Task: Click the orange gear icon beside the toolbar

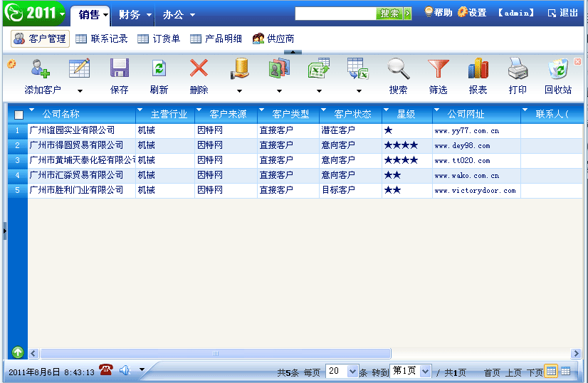Action: pos(11,64)
